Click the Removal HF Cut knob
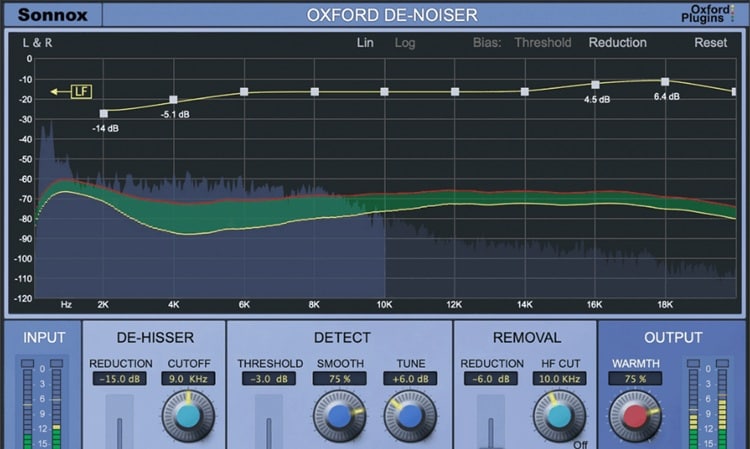 pos(559,416)
